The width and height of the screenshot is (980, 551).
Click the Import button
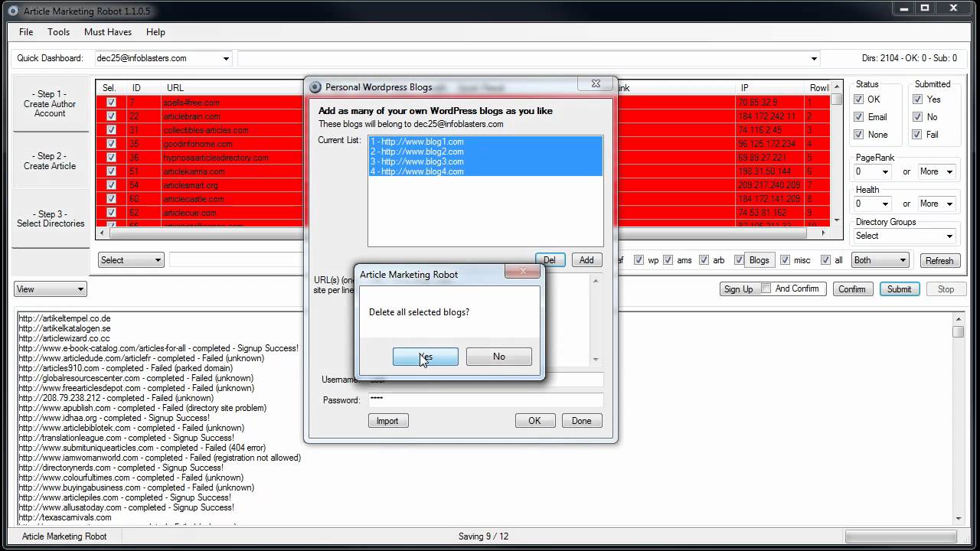pos(387,421)
